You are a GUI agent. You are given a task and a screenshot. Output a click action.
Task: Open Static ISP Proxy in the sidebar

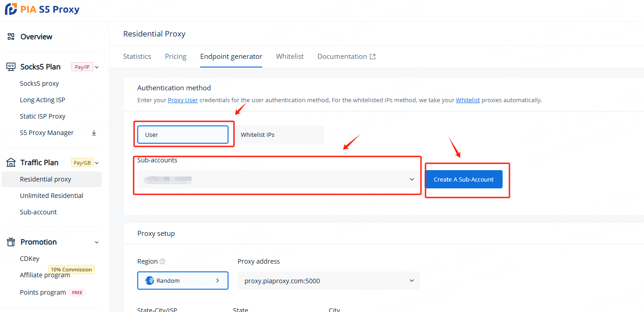[43, 116]
